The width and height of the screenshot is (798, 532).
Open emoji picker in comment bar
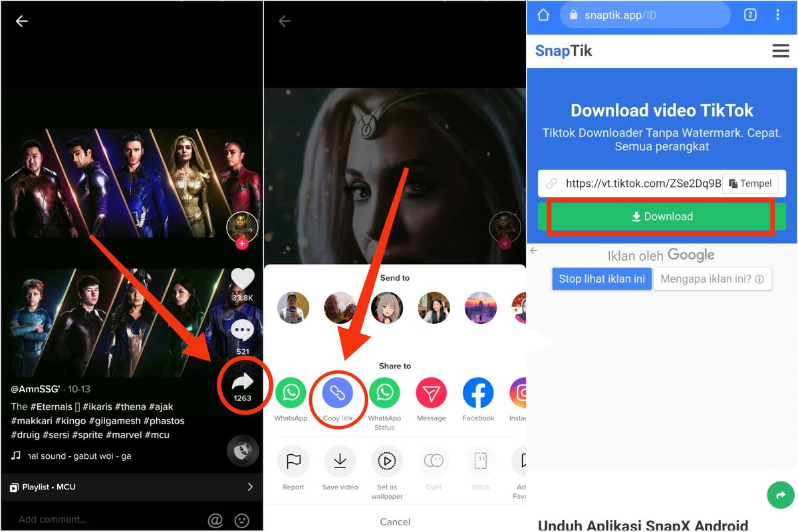point(242,520)
